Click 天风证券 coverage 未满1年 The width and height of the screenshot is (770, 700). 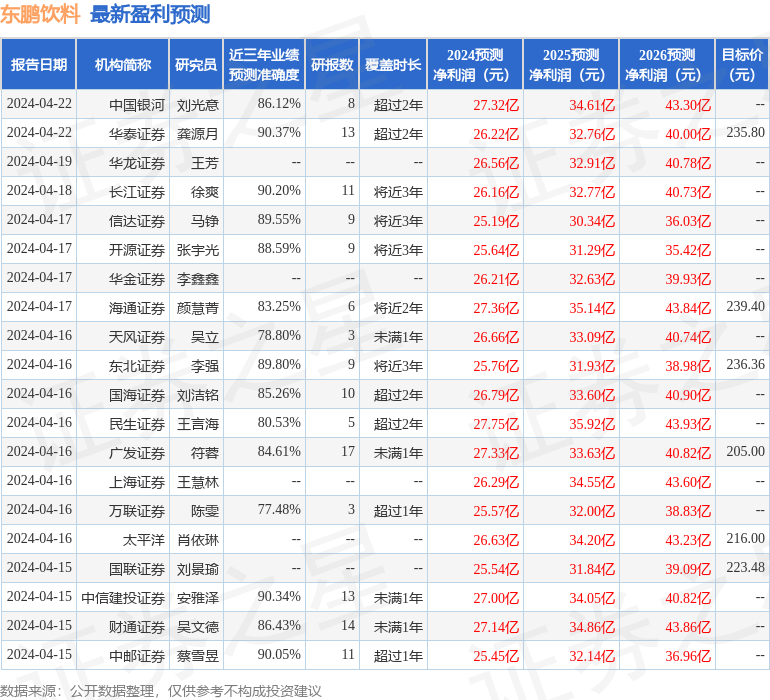(x=398, y=336)
